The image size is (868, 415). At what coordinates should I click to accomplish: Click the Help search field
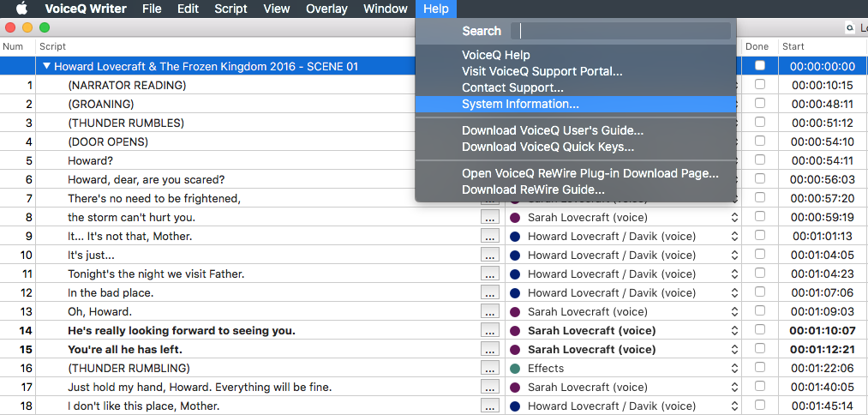tap(620, 31)
